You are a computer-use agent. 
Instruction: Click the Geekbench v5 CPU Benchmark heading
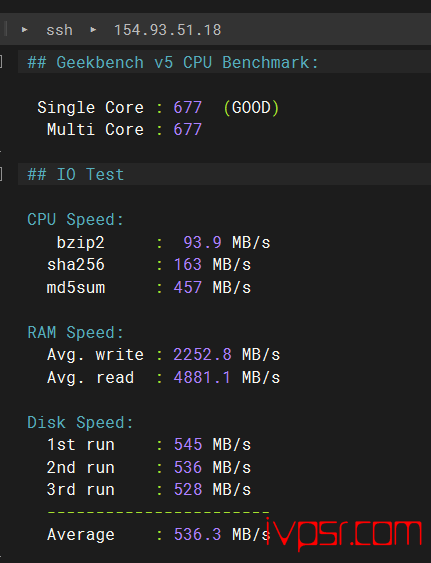pos(173,62)
